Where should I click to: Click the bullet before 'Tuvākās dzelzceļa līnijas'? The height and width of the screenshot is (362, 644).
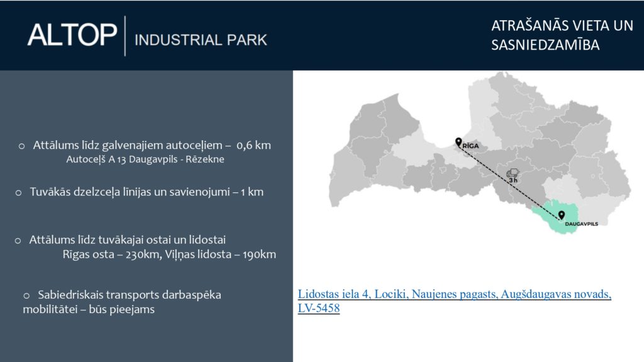coord(18,192)
